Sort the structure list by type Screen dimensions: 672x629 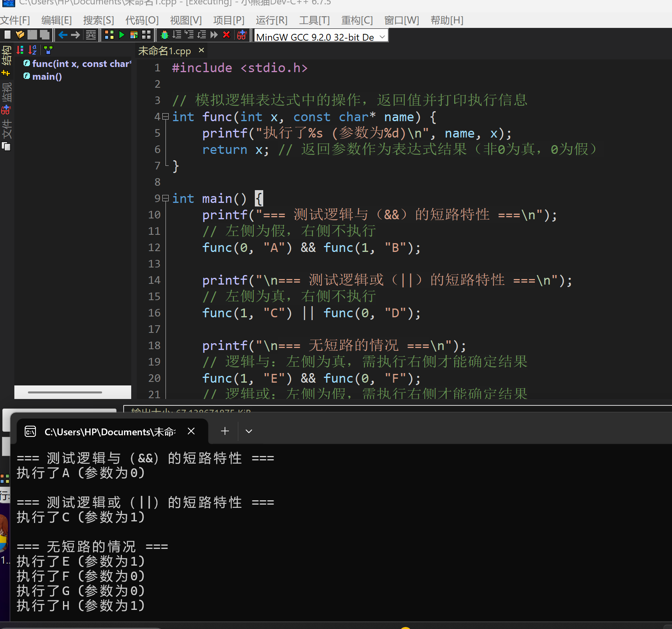pos(20,50)
